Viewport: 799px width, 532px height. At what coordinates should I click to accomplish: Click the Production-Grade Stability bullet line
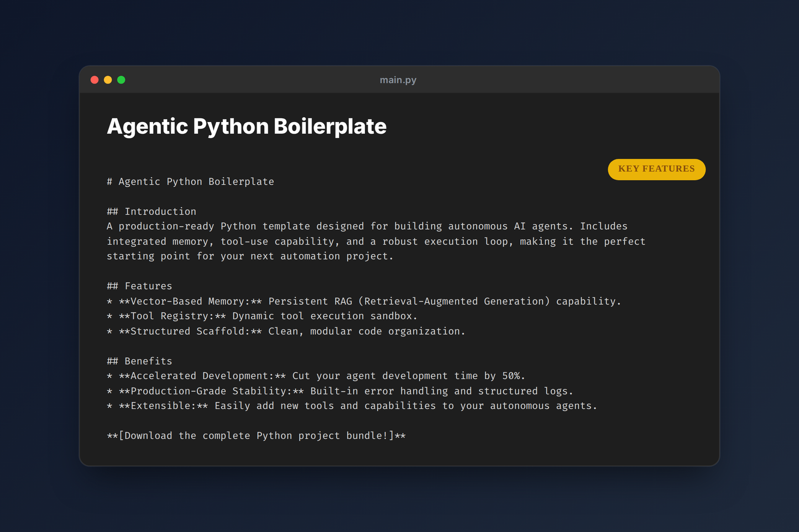[x=340, y=391]
